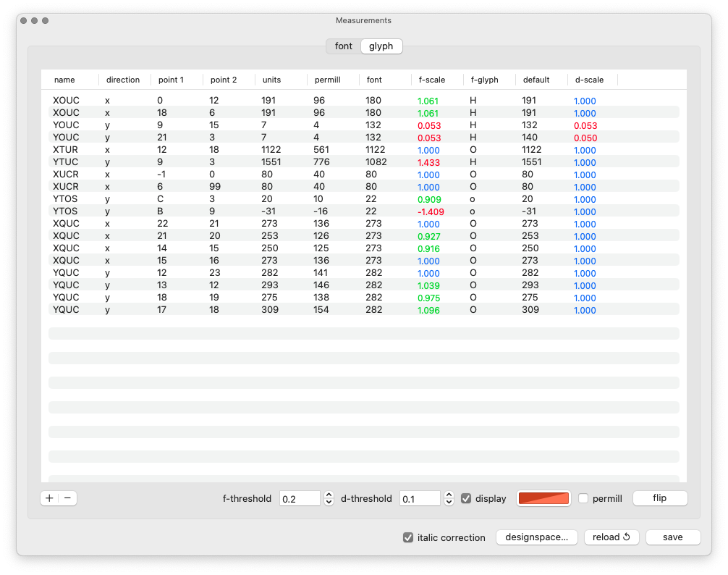
Task: Select the glyph tab
Action: (381, 46)
